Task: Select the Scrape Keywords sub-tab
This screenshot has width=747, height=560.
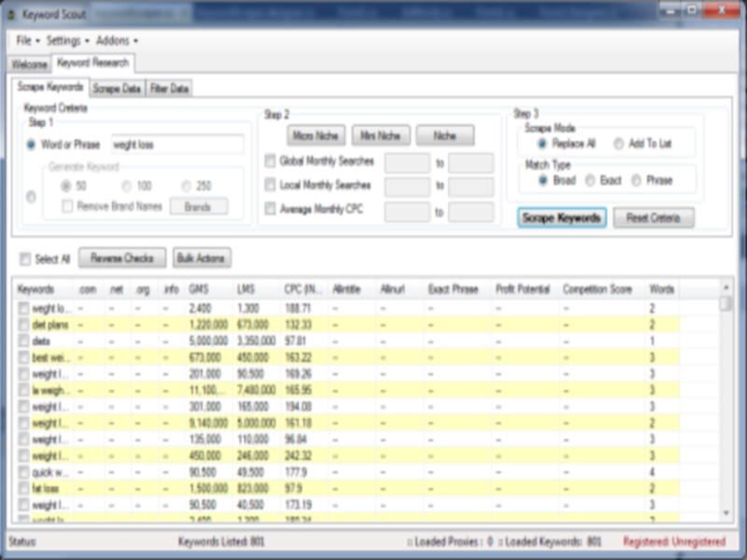Action: click(x=50, y=87)
